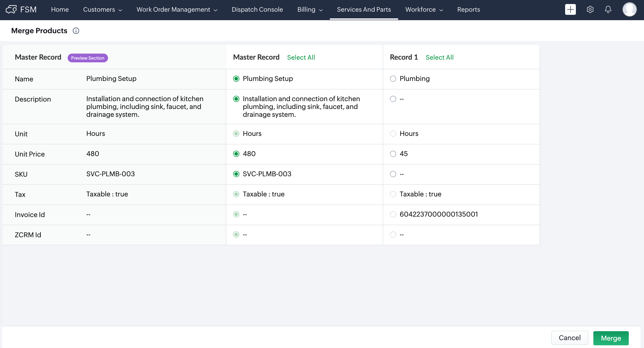
Task: Select Record 1 invoice id radio button
Action: click(x=393, y=214)
